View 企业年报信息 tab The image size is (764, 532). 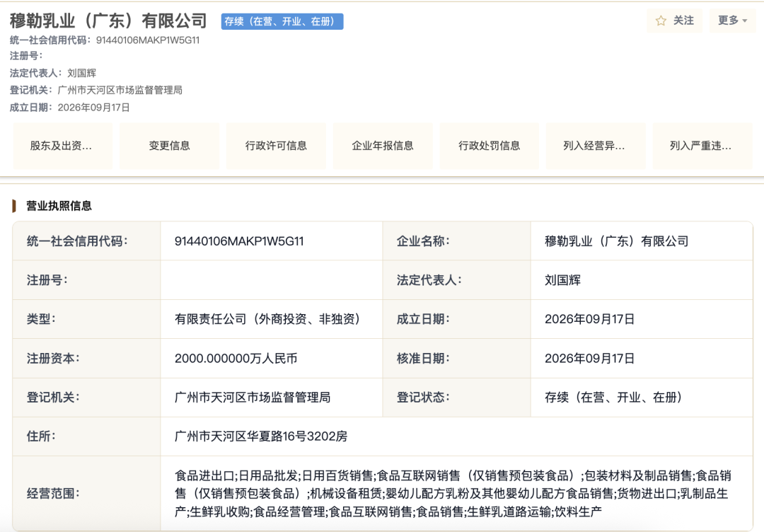point(383,146)
